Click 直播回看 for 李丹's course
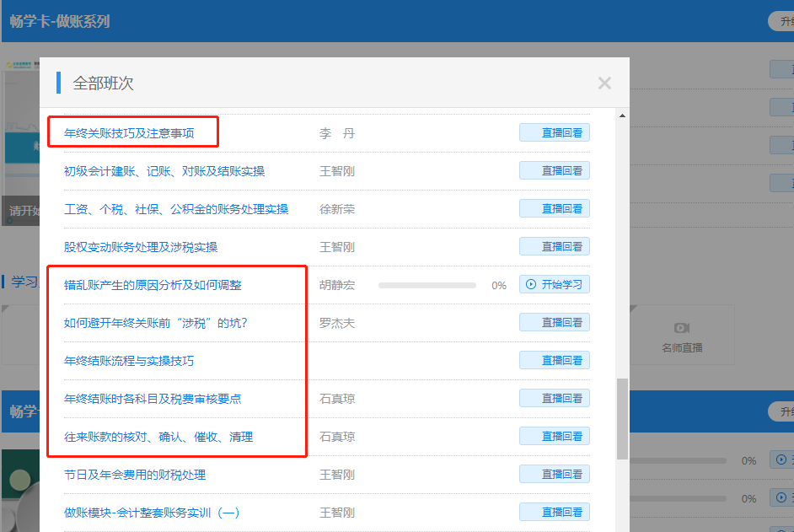The height and width of the screenshot is (532, 794). 554,132
